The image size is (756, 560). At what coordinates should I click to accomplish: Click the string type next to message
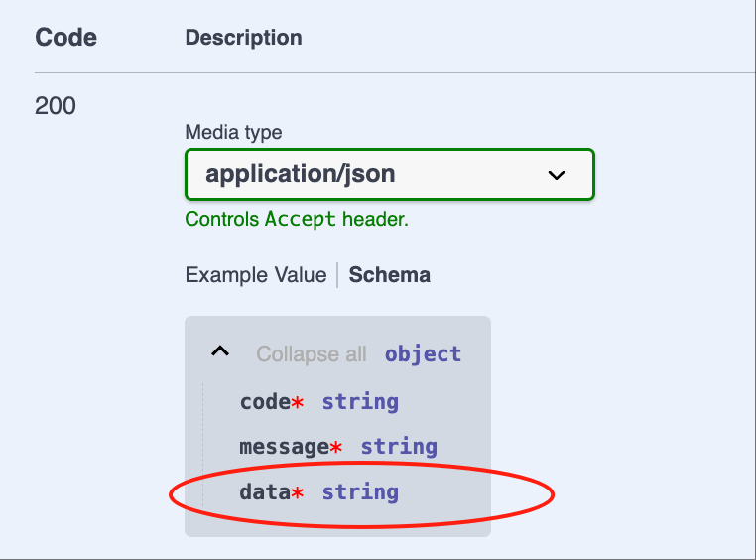click(399, 447)
